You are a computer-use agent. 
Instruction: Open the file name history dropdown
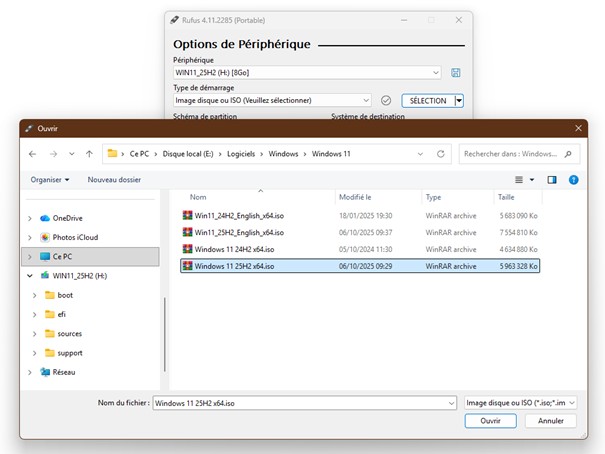click(x=451, y=403)
